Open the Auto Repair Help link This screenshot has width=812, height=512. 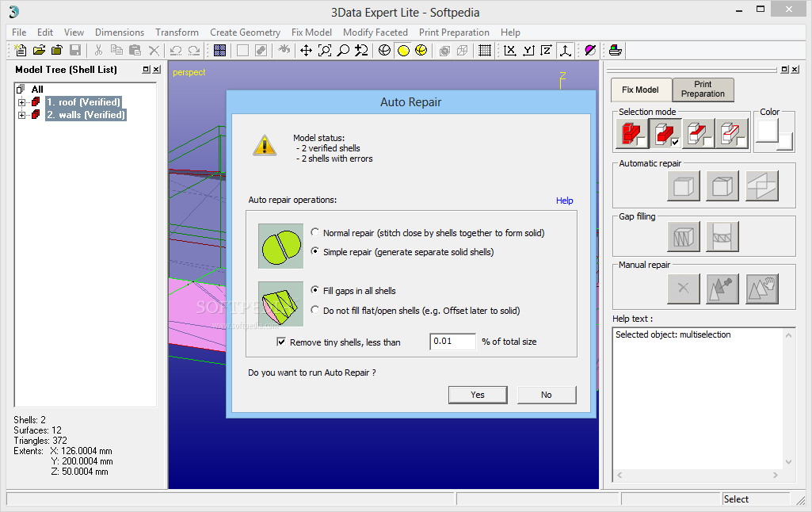click(x=565, y=201)
